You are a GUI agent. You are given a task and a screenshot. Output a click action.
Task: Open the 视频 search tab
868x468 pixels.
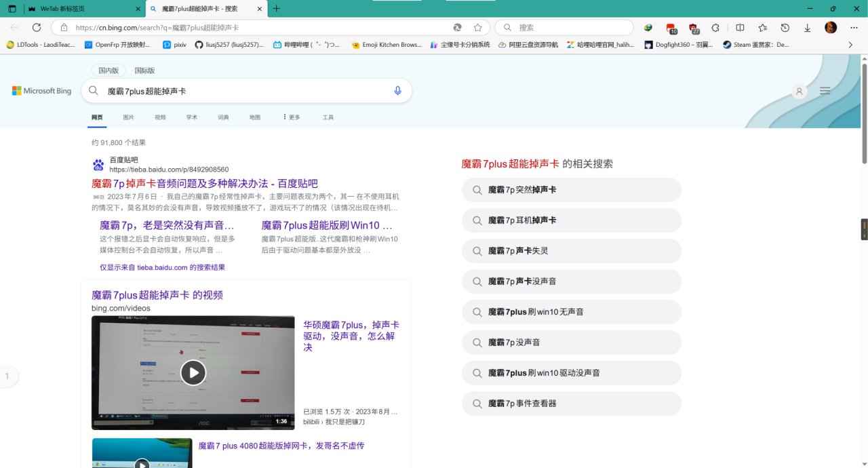tap(160, 117)
